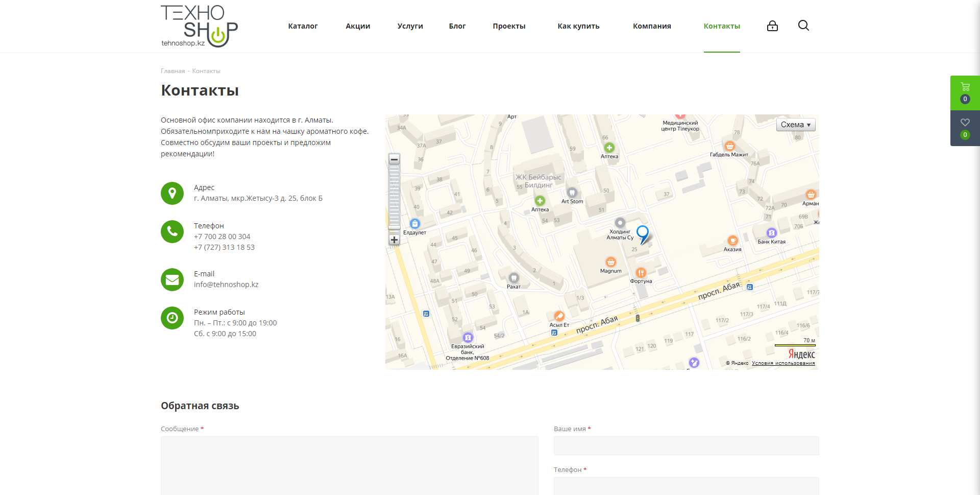Select the Евразийский банк marker

click(468, 338)
